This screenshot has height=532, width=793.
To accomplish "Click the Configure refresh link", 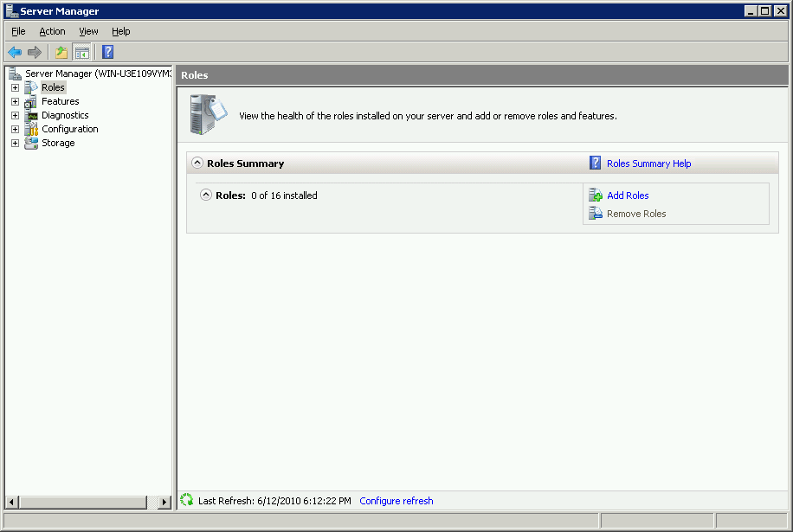I will 396,500.
